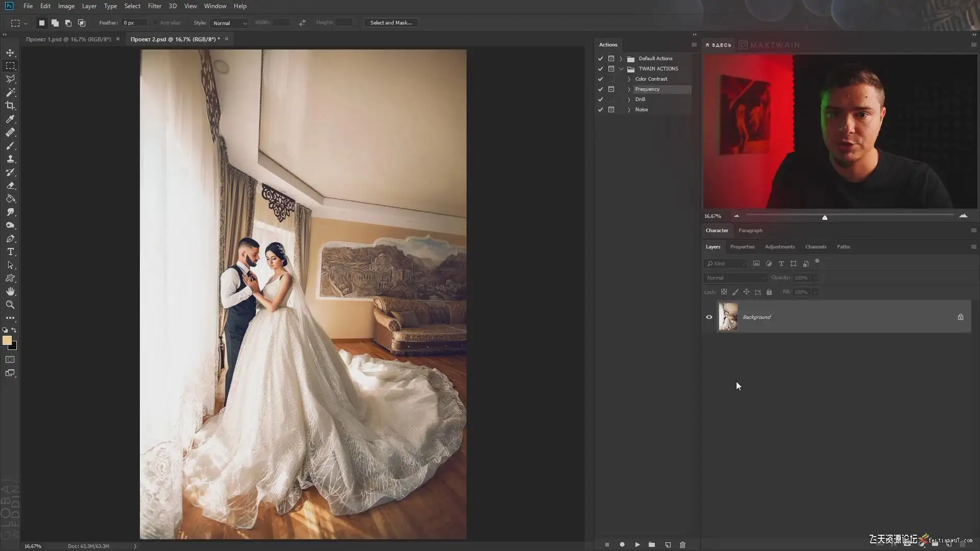Open the Window menu
The height and width of the screenshot is (551, 980).
tap(215, 6)
